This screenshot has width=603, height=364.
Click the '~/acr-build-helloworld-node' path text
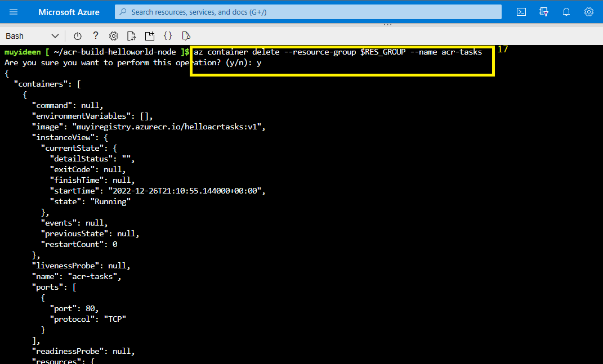[x=115, y=52]
